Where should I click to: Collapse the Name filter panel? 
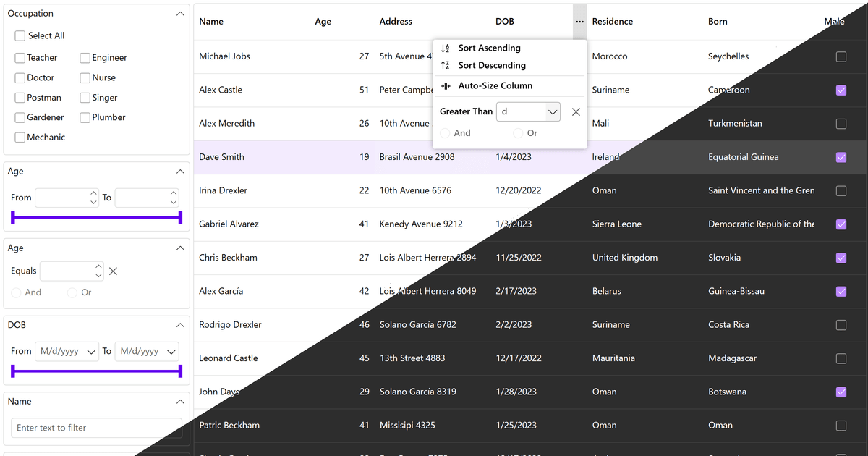(x=180, y=401)
